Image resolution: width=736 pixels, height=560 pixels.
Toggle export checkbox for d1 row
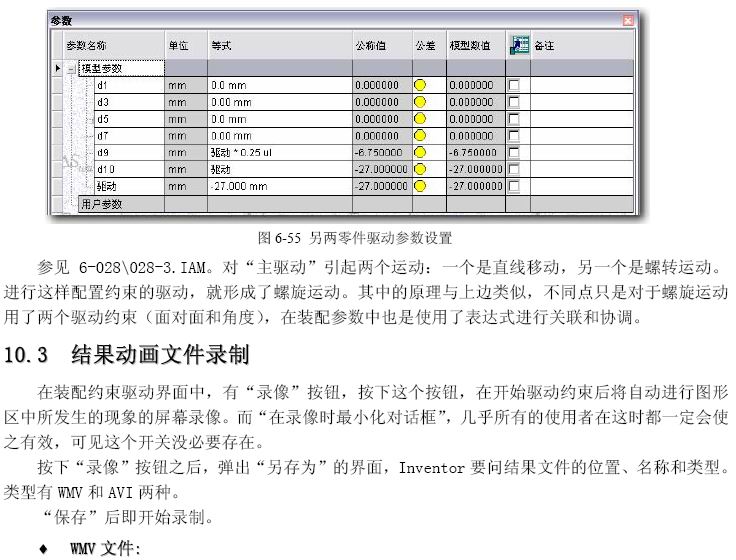(514, 85)
